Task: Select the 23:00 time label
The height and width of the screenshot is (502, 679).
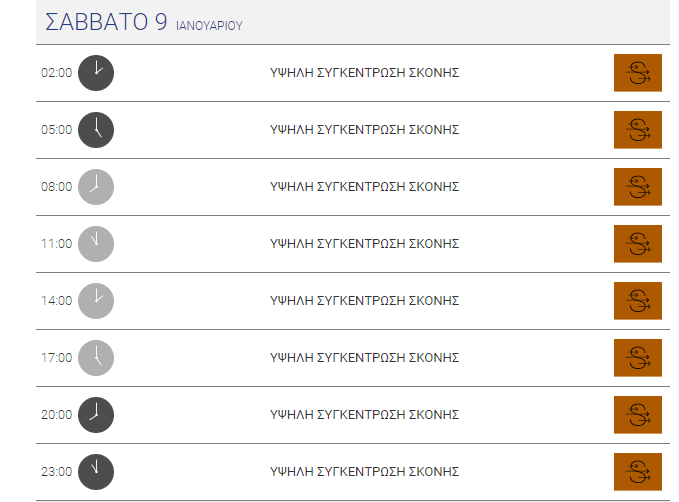Action: point(56,471)
